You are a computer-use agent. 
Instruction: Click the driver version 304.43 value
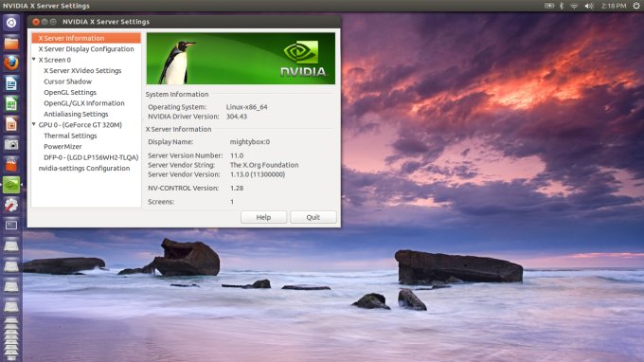point(237,117)
